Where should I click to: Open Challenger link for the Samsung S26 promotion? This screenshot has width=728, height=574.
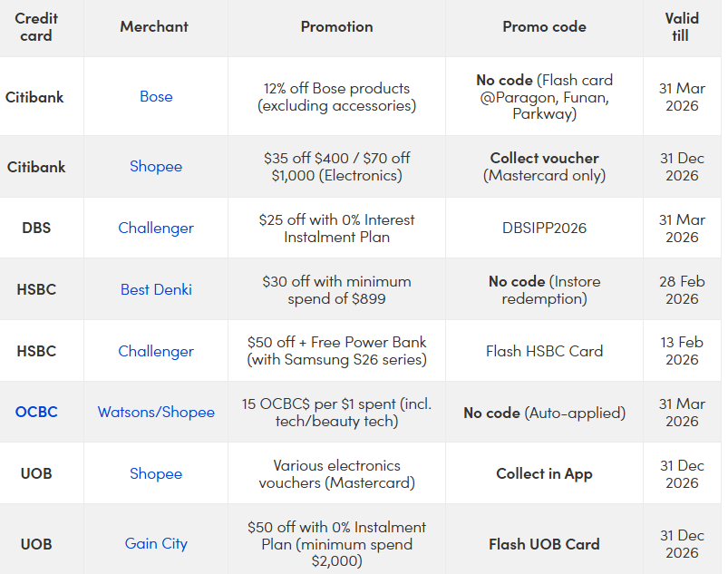point(156,351)
